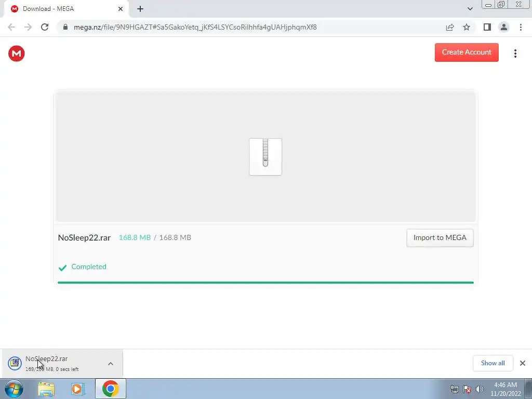Click the Create Account button
This screenshot has width=532, height=399.
point(467,52)
